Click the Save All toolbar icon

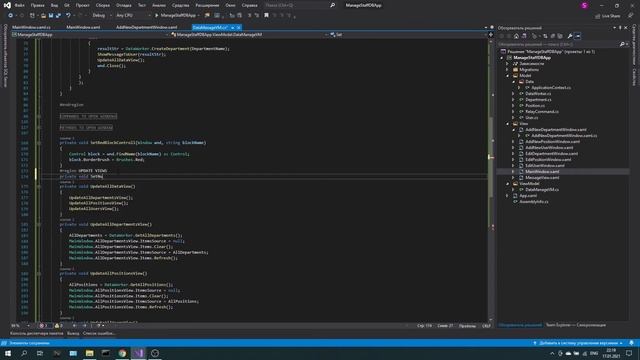[x=58, y=16]
